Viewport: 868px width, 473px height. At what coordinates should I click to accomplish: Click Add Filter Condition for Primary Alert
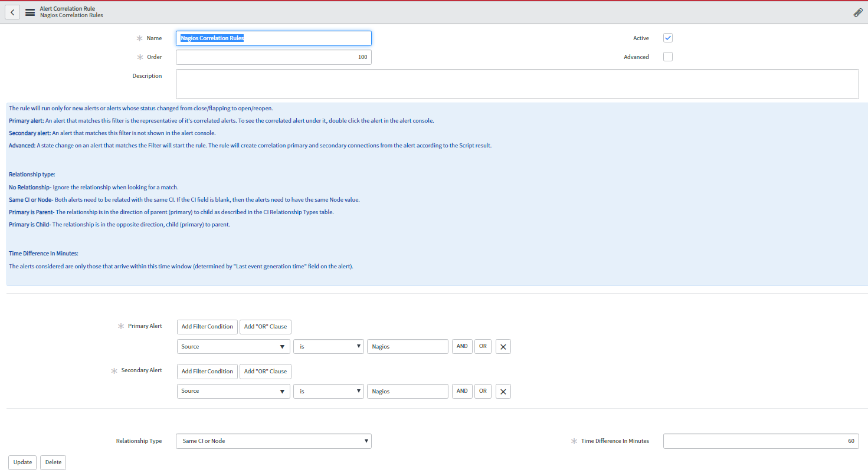[207, 327]
